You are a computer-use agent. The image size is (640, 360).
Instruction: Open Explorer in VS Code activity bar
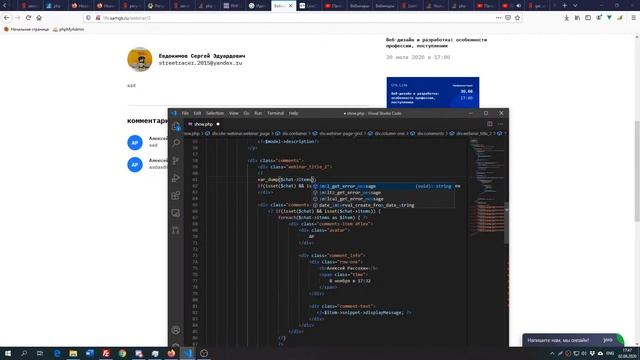click(176, 126)
